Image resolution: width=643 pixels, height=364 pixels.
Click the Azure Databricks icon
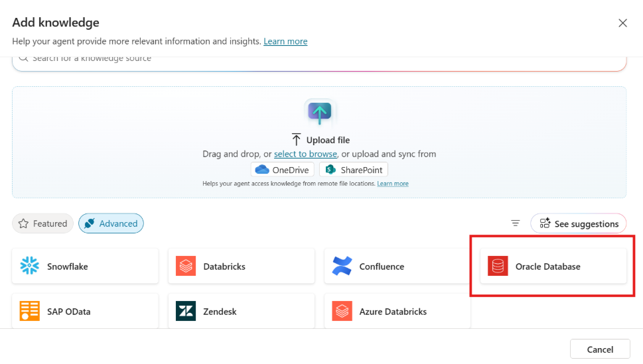[342, 311]
